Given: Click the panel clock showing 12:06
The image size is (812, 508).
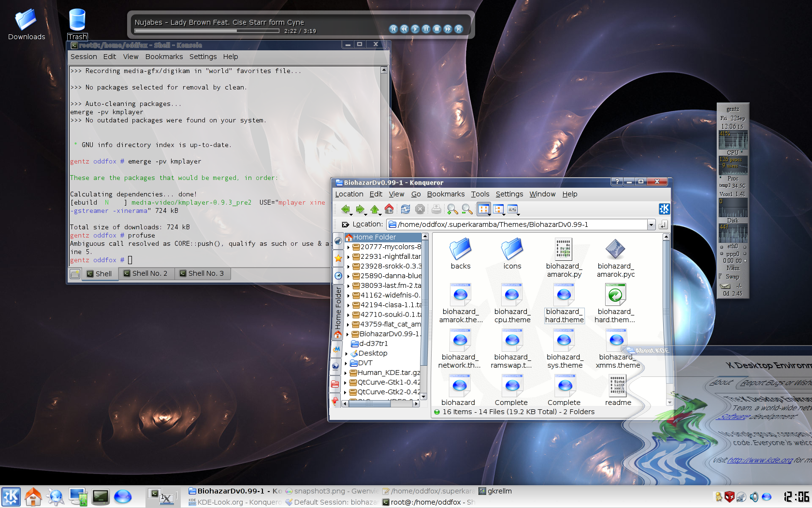Looking at the screenshot, I should tap(796, 497).
